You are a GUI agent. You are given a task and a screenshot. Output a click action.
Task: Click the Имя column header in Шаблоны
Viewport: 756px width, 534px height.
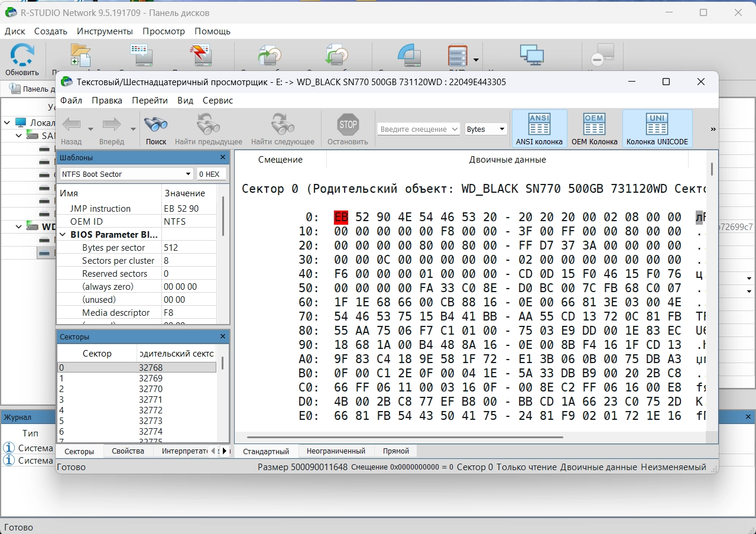pos(109,193)
